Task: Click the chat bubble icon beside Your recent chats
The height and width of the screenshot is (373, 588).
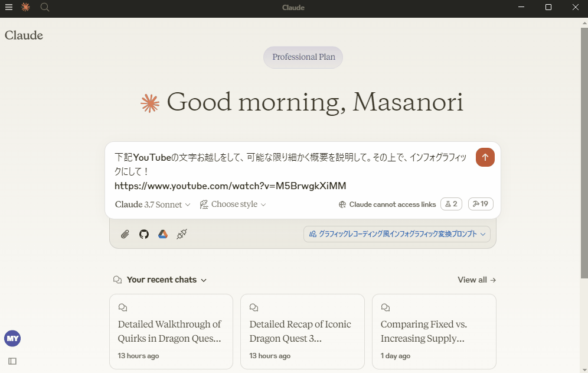Action: [x=117, y=280]
